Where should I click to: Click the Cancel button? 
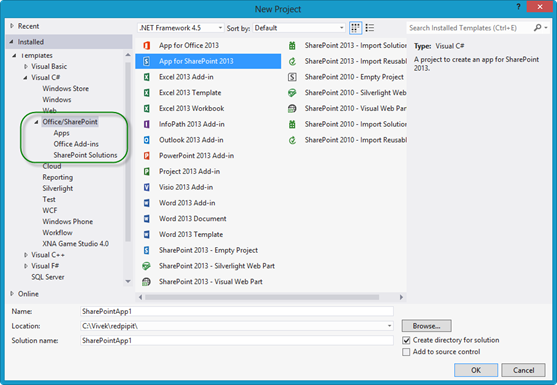click(x=523, y=370)
